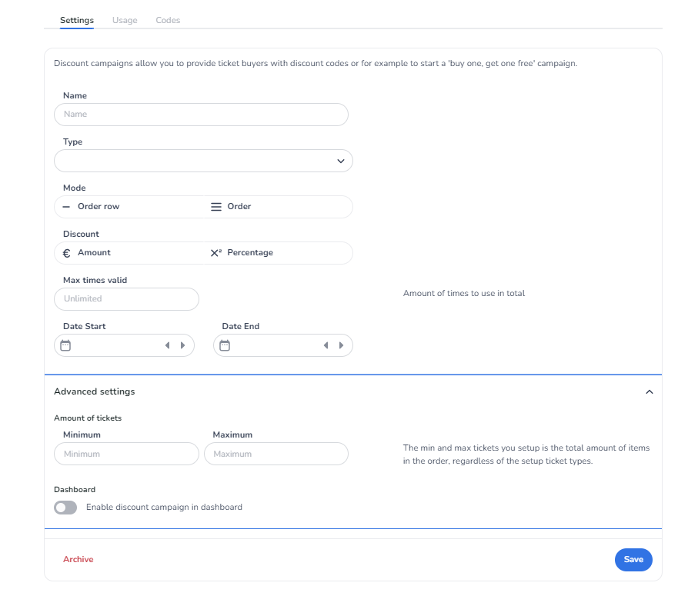Click the Minimum tickets input field
Screen dimensions: 698x616
tap(126, 454)
